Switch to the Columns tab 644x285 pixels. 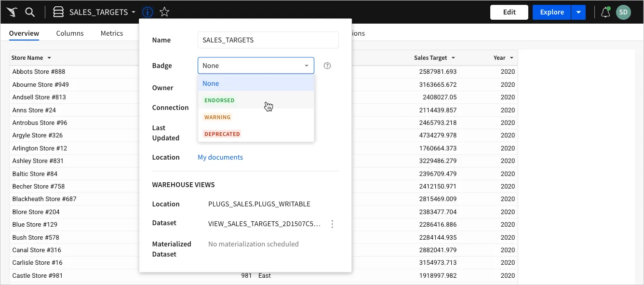70,33
